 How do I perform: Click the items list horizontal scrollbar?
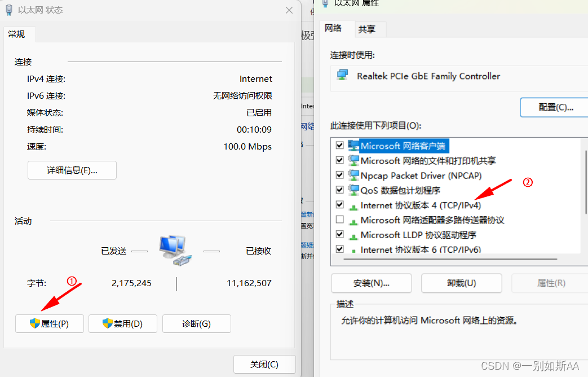(x=450, y=259)
